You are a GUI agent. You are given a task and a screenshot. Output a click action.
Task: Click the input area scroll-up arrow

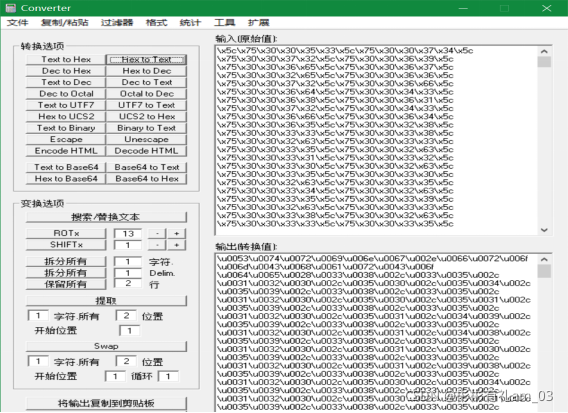[544, 51]
